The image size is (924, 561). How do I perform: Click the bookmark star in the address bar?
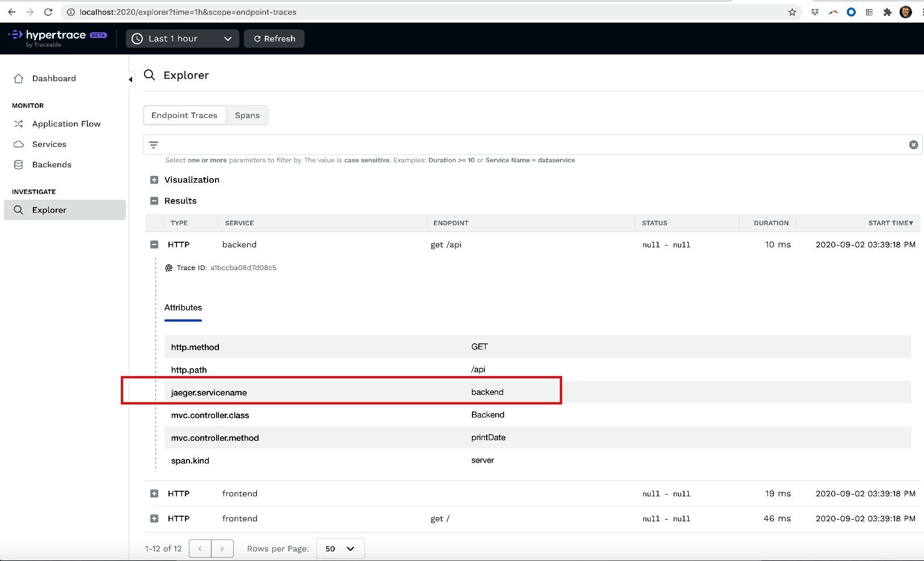click(x=792, y=12)
